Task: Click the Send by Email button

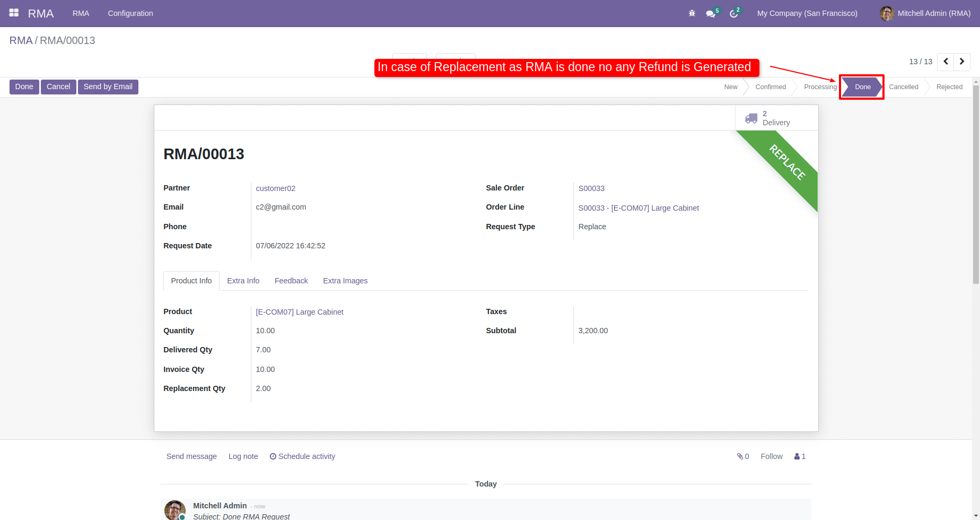Action: coord(108,86)
